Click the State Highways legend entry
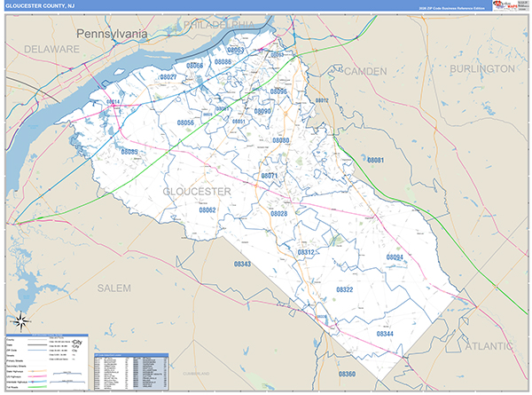 point(14,372)
